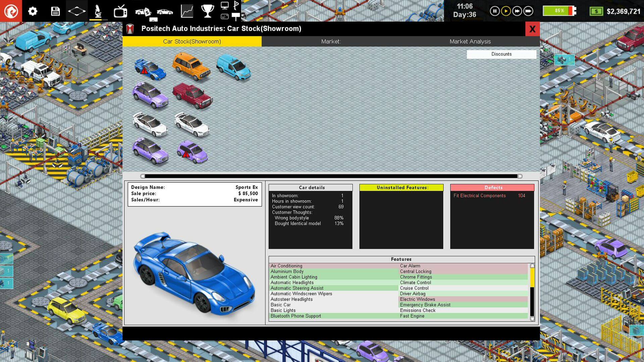Click the green cash icon
This screenshot has height=362, width=644.
pyautogui.click(x=596, y=11)
